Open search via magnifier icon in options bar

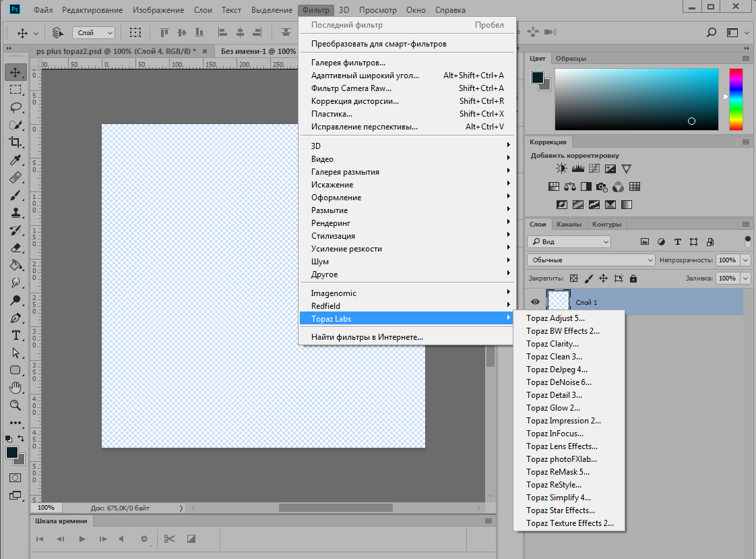pos(711,33)
